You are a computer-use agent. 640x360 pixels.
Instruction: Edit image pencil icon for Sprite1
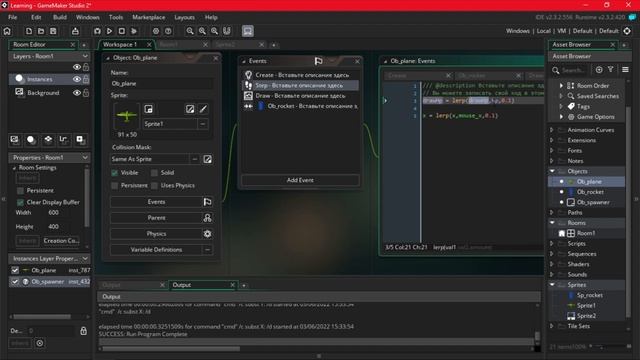(x=203, y=109)
